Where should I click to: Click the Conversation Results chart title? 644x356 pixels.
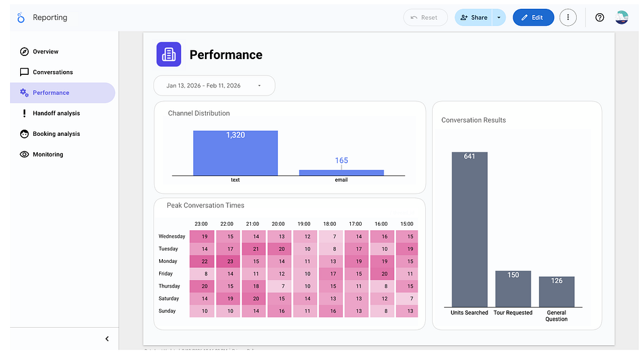click(474, 120)
